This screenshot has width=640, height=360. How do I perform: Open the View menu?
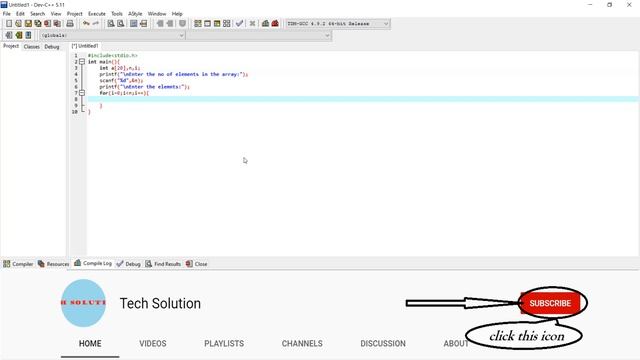[56, 13]
